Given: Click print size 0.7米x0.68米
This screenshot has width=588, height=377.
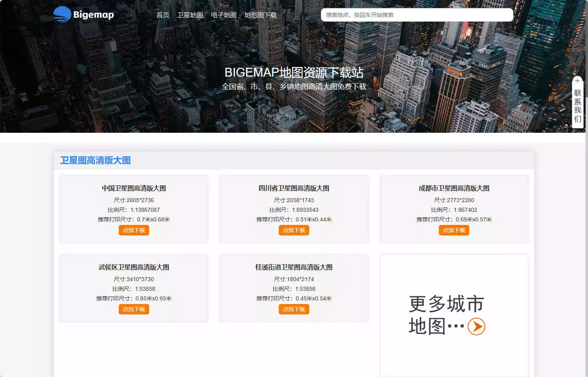Looking at the screenshot, I should click(x=154, y=219).
